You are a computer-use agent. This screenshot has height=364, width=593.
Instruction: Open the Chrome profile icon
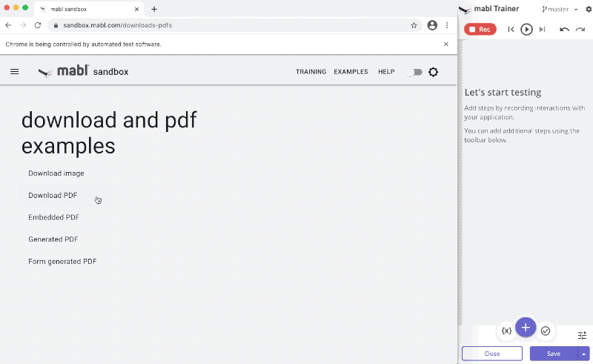(x=432, y=25)
